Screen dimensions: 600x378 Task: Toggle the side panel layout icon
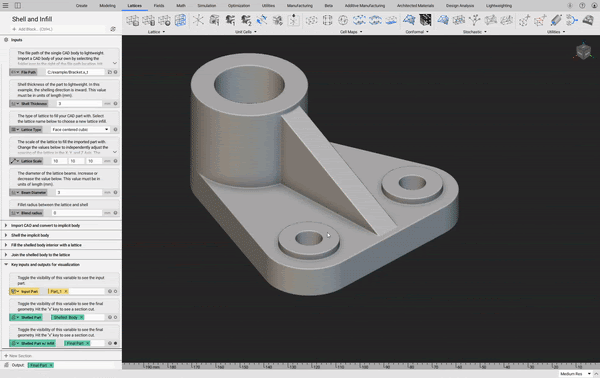(x=18, y=5)
